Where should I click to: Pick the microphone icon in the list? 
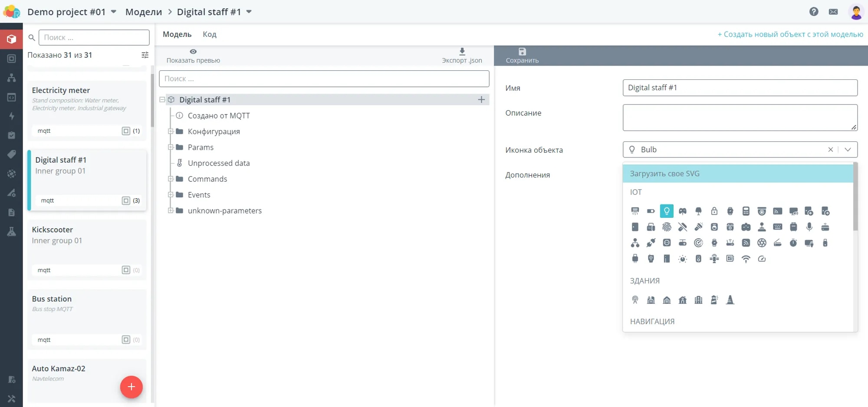[809, 227]
